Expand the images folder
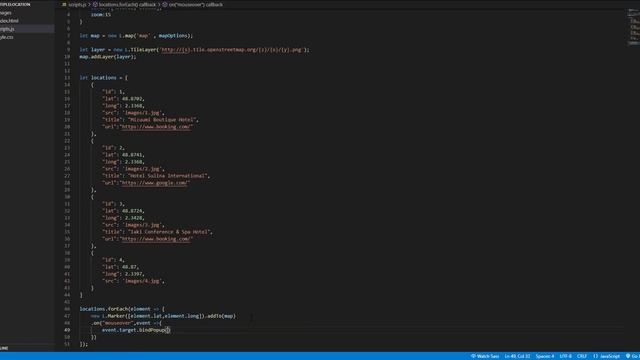 (6, 13)
